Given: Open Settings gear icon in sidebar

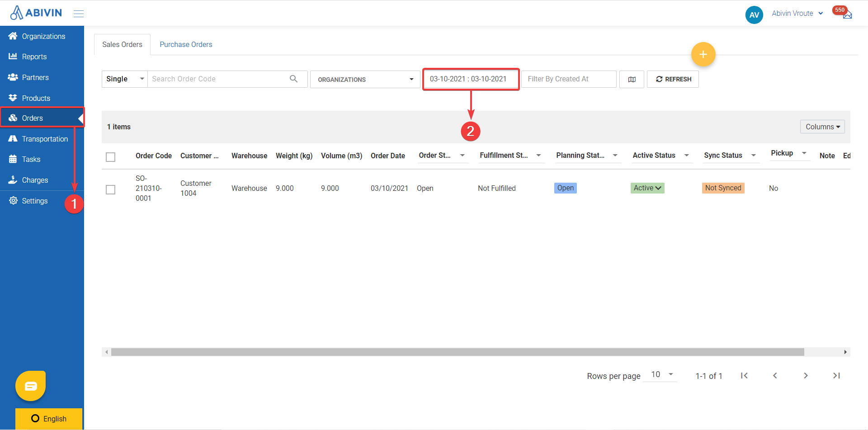Looking at the screenshot, I should [13, 201].
